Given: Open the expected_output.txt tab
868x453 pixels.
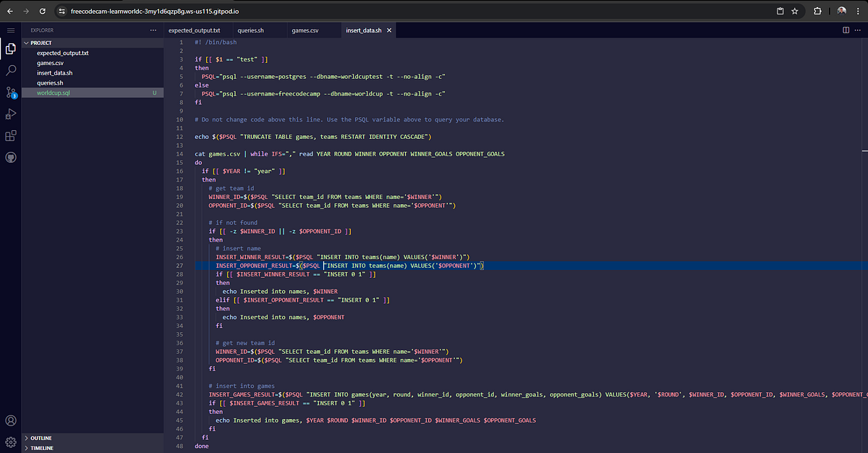Looking at the screenshot, I should pyautogui.click(x=195, y=30).
